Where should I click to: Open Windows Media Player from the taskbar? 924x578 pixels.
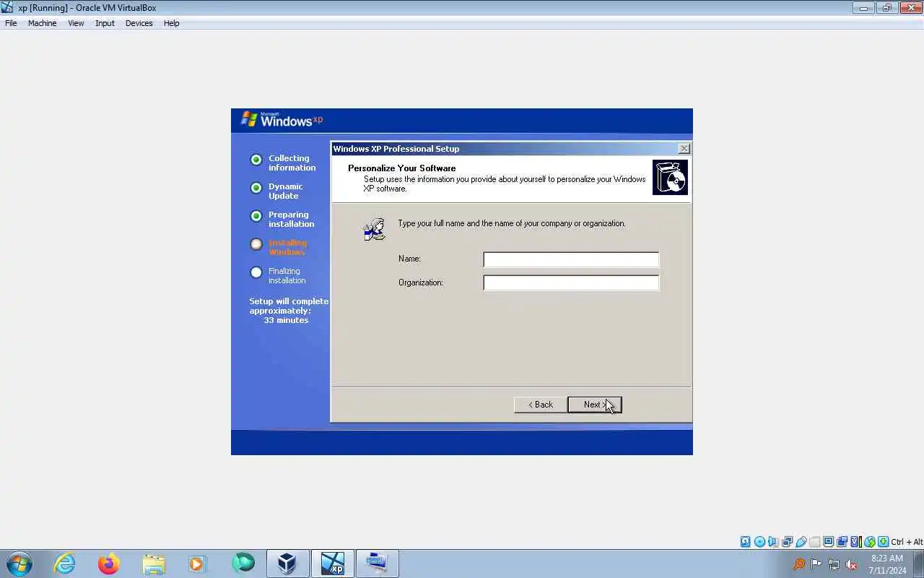coord(198,564)
